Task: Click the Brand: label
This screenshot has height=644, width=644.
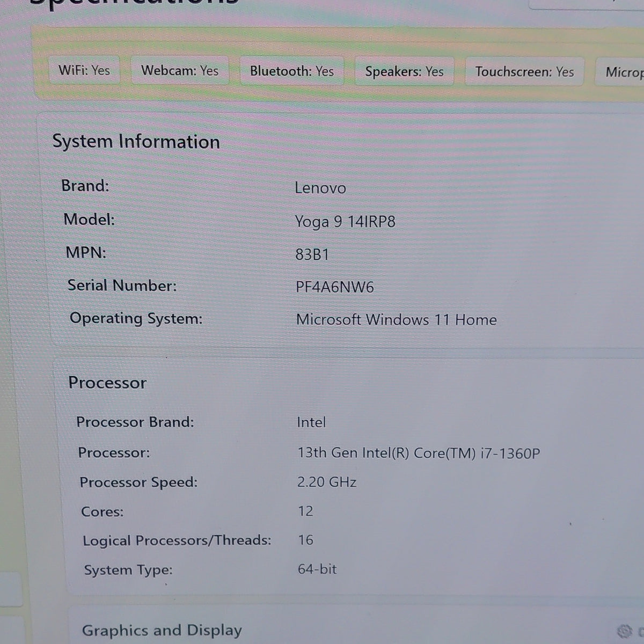Action: point(85,186)
